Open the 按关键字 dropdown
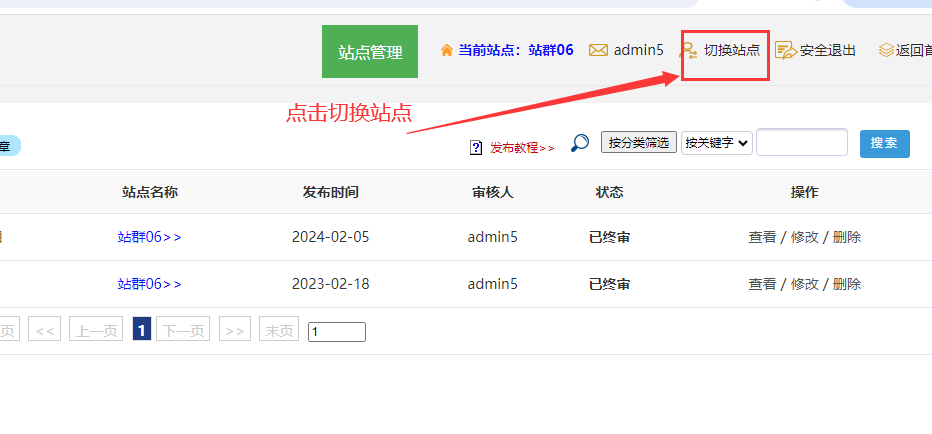 pyautogui.click(x=716, y=143)
